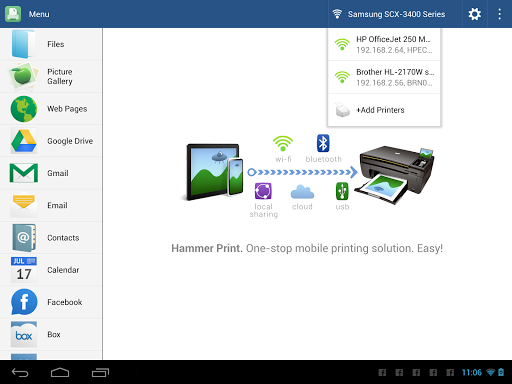Screen dimensions: 512x384
Task: Collapse the Samsung SCX-3400 Series printer dropdown
Action: [395, 14]
